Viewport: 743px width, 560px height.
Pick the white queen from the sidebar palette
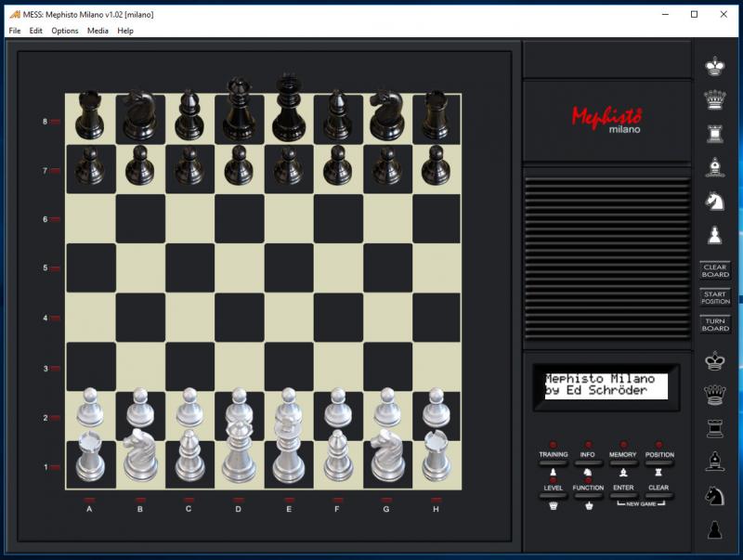tap(714, 98)
